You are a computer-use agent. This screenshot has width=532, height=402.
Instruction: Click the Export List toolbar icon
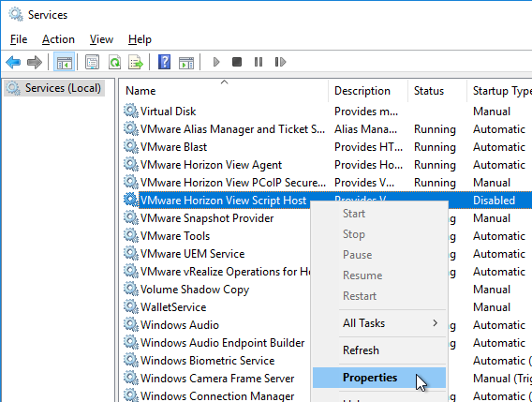pos(136,62)
